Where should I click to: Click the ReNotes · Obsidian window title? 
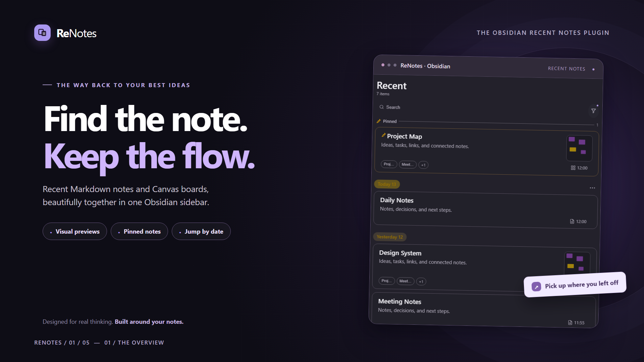click(x=425, y=66)
